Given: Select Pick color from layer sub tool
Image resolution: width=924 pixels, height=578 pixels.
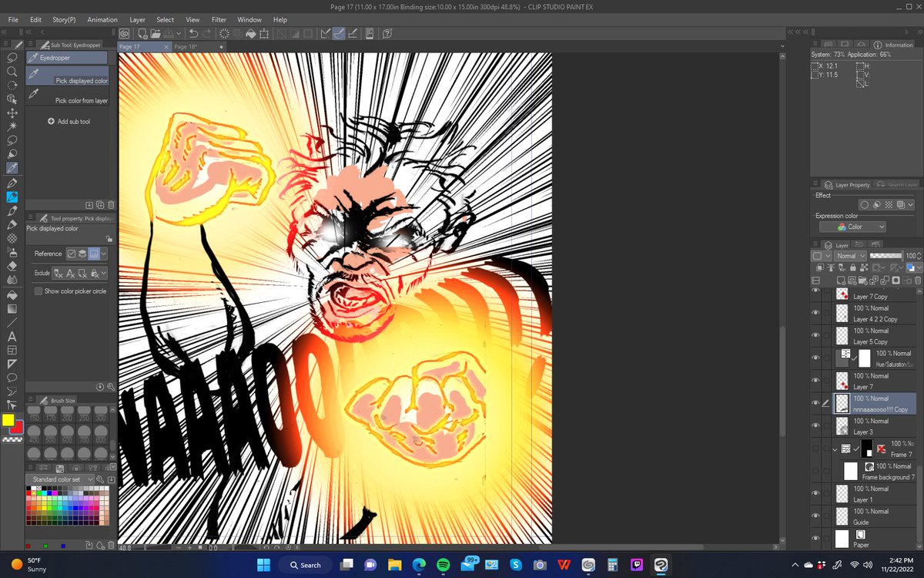Looking at the screenshot, I should [67, 95].
